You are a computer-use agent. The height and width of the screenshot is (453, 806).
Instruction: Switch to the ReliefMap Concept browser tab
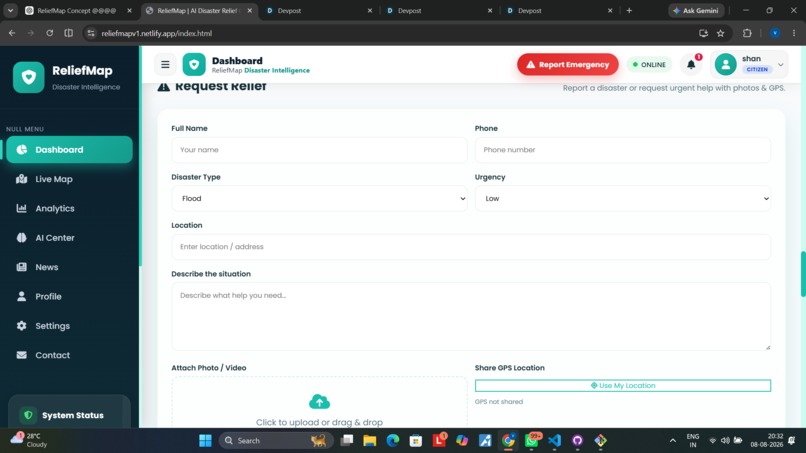[x=78, y=10]
